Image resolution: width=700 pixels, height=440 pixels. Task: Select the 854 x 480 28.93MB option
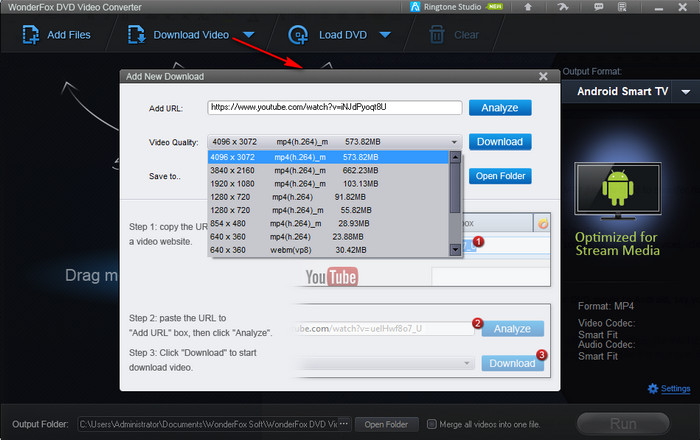point(329,223)
